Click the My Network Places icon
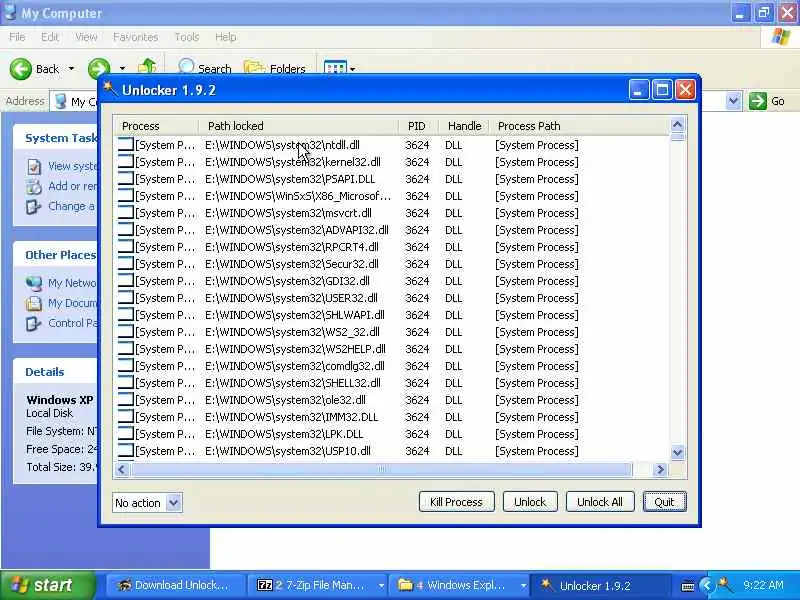Image resolution: width=800 pixels, height=600 pixels. pos(34,283)
